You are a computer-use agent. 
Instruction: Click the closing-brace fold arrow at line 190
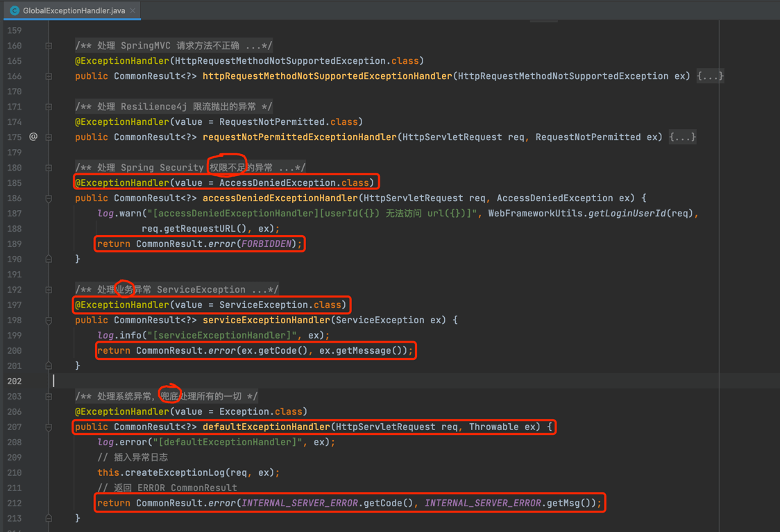point(47,259)
